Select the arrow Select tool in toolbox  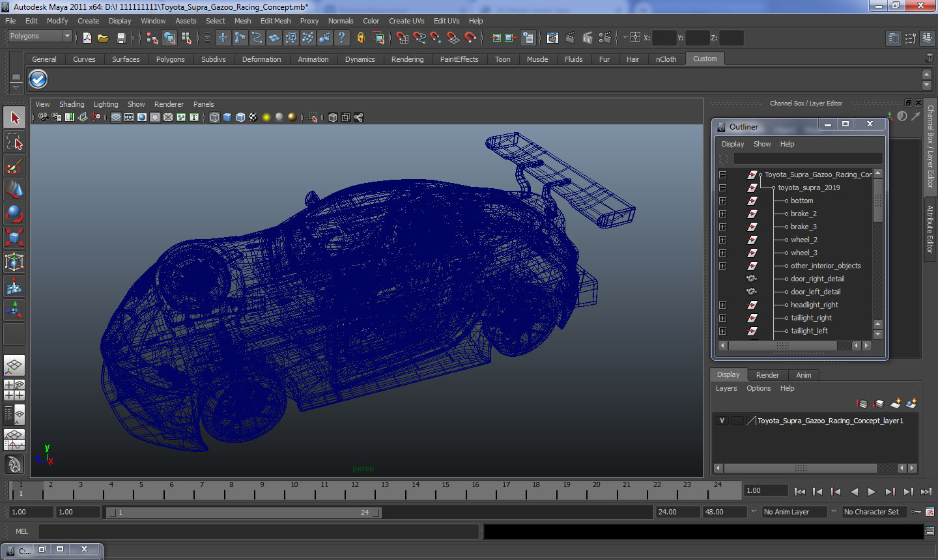tap(14, 118)
